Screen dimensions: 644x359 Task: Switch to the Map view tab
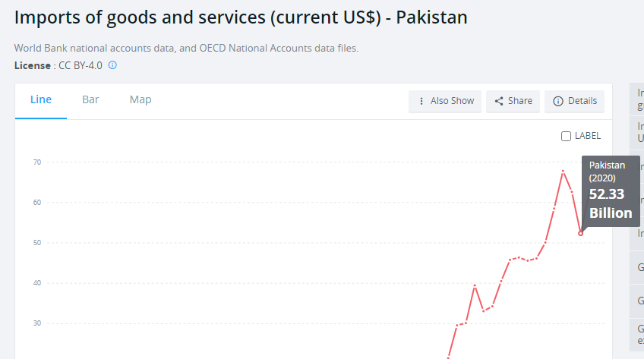[x=140, y=99]
